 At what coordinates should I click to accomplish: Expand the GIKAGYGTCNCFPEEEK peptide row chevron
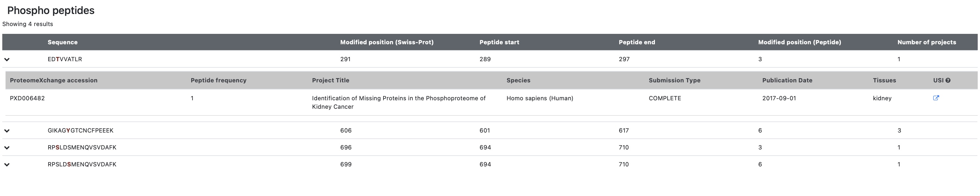[x=7, y=131]
